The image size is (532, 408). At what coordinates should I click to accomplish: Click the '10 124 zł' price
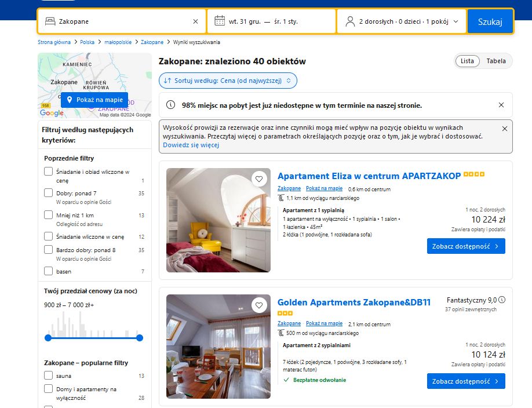click(488, 354)
